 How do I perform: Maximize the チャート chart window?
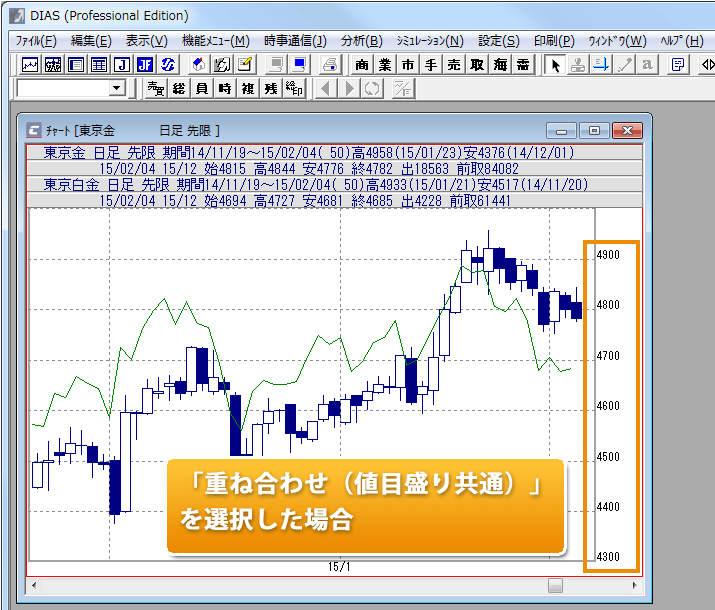(x=594, y=131)
